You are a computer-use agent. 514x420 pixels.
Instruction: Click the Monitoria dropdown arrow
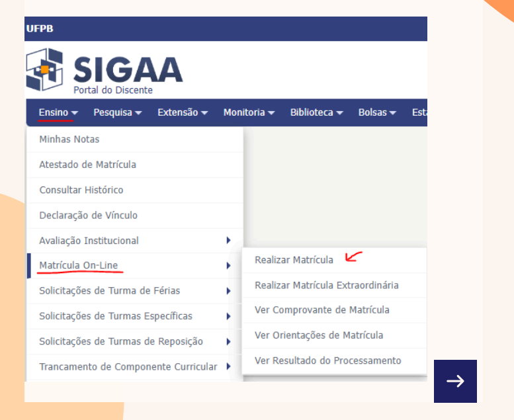(x=271, y=113)
